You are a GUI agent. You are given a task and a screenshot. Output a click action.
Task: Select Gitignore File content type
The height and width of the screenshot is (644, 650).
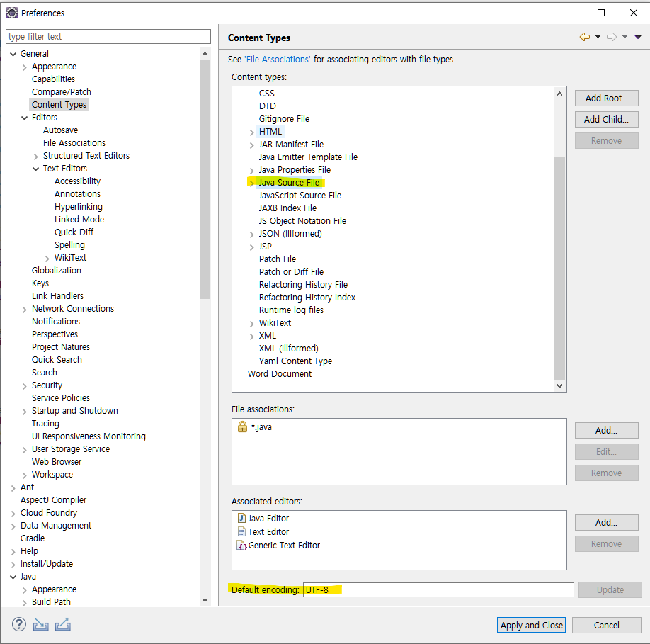tap(284, 118)
